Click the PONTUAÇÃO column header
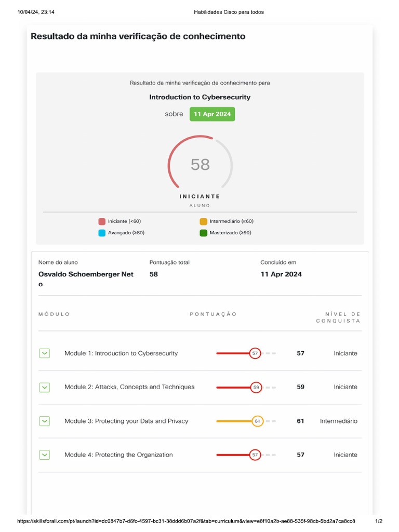Viewport: 399px width, 532px height. click(213, 314)
